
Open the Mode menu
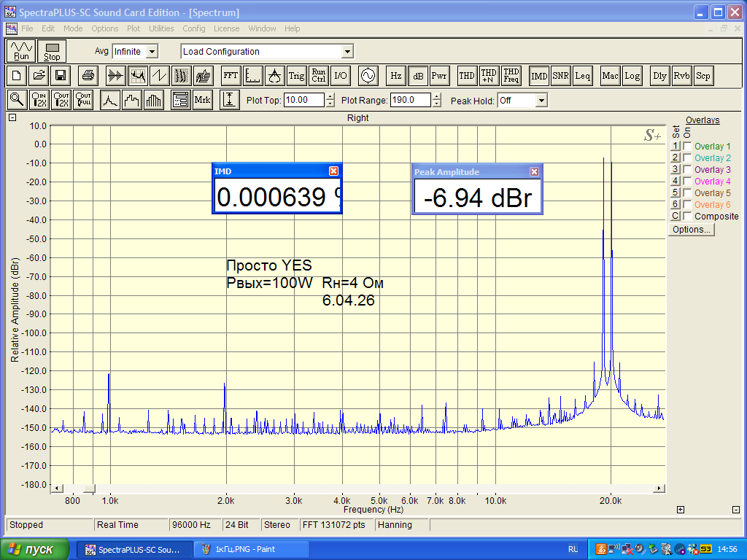[73, 28]
